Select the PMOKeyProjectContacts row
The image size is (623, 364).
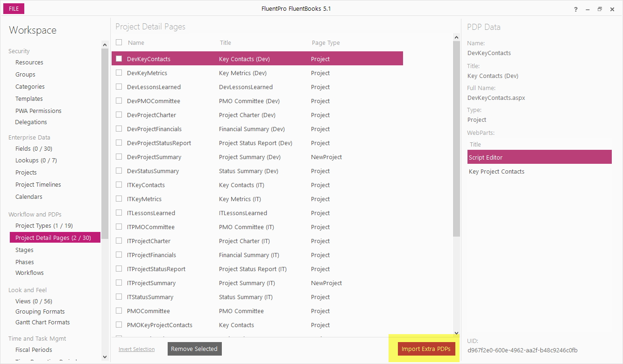pyautogui.click(x=257, y=325)
